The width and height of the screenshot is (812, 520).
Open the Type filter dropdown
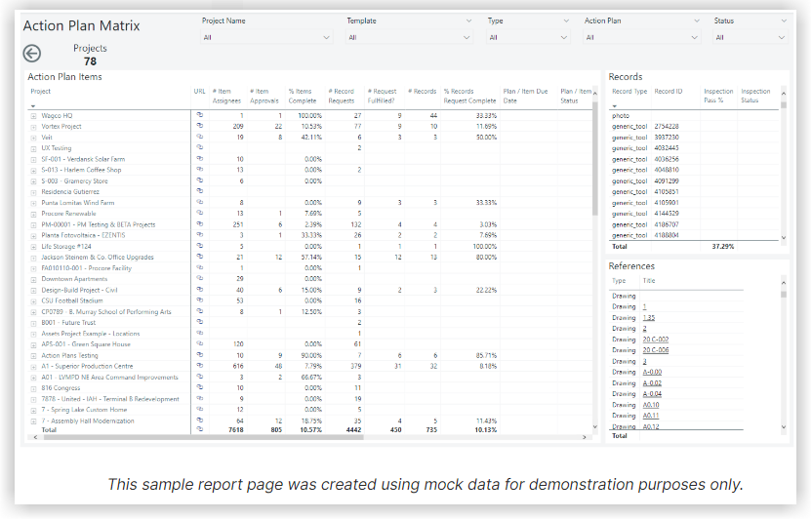click(x=528, y=37)
